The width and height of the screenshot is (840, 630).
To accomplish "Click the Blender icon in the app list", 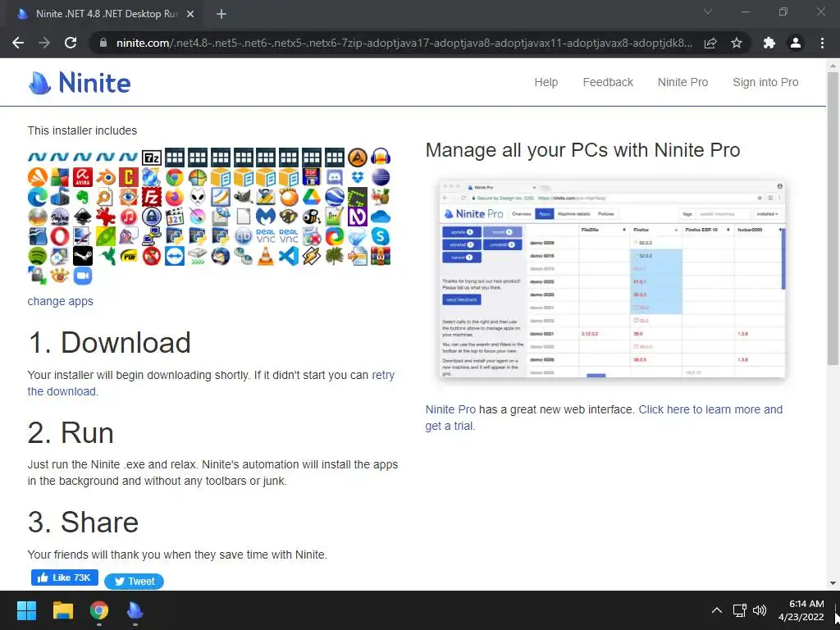I will coord(106,177).
